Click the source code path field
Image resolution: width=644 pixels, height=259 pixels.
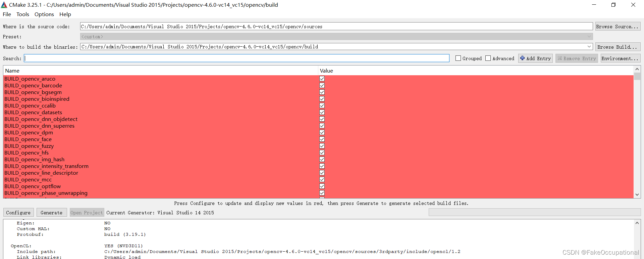pyautogui.click(x=336, y=27)
